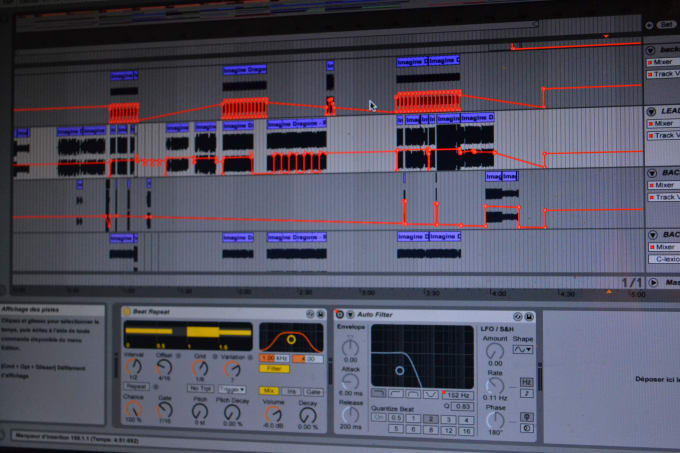Set Quantize Beat value to 12
Viewport: 680px width, 453px height.
coord(448,430)
